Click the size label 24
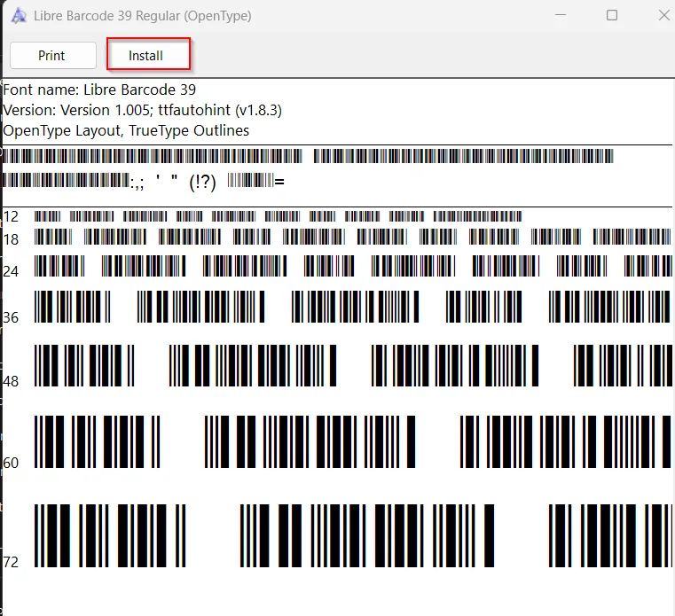675x616 pixels. coord(11,271)
